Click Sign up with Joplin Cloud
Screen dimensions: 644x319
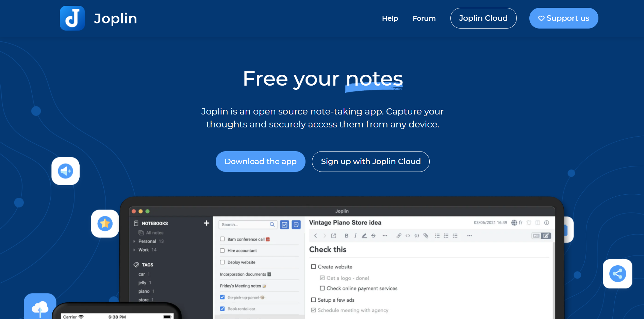370,161
